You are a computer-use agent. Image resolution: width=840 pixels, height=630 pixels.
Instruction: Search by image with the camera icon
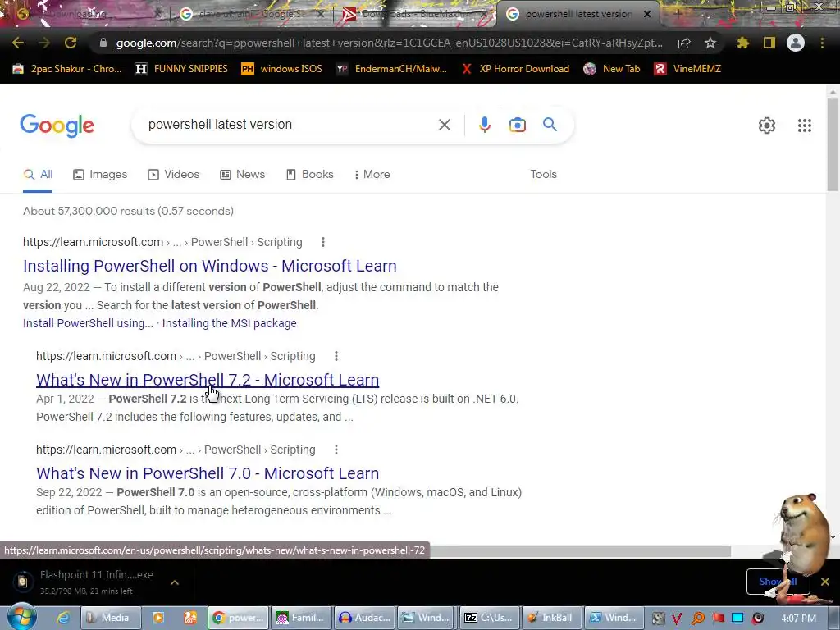[517, 125]
